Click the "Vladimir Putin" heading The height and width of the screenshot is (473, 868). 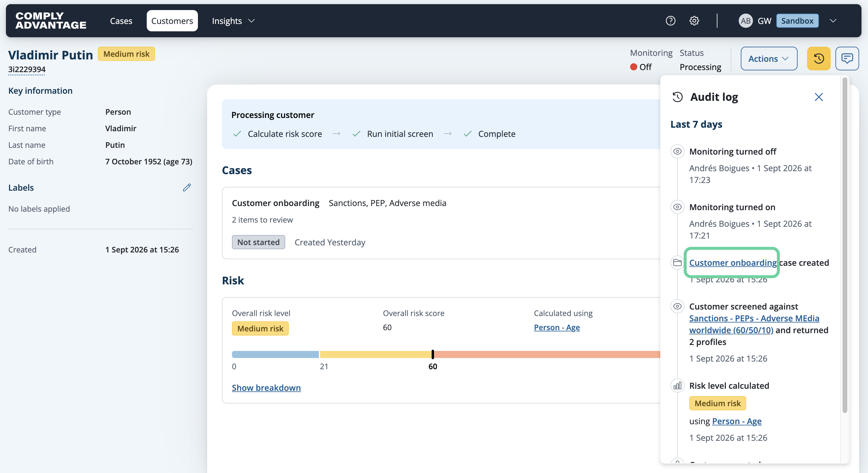(51, 55)
